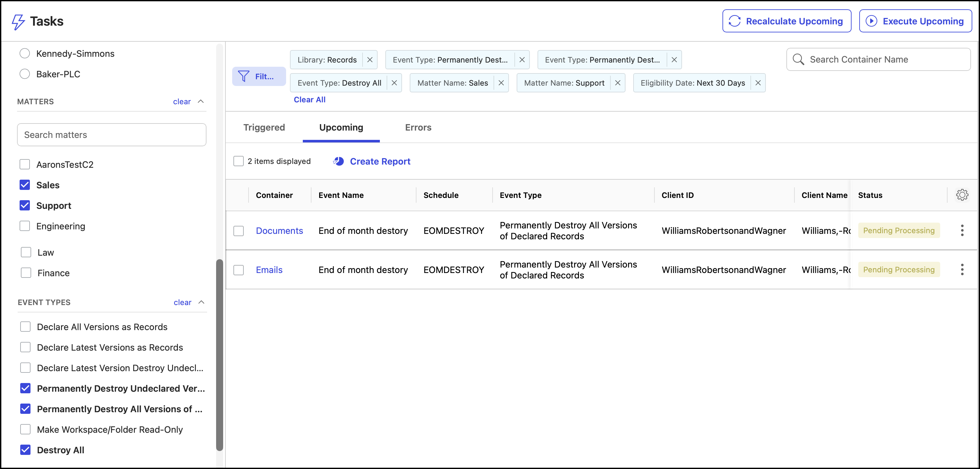Remove the first Permanently Dest... event type chip

[x=522, y=60]
